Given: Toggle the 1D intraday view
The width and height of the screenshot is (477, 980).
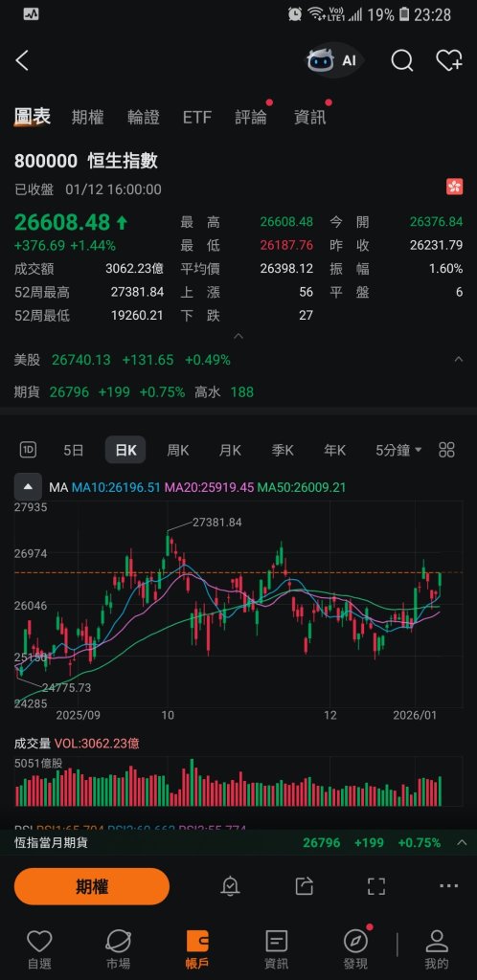Looking at the screenshot, I should tap(28, 450).
